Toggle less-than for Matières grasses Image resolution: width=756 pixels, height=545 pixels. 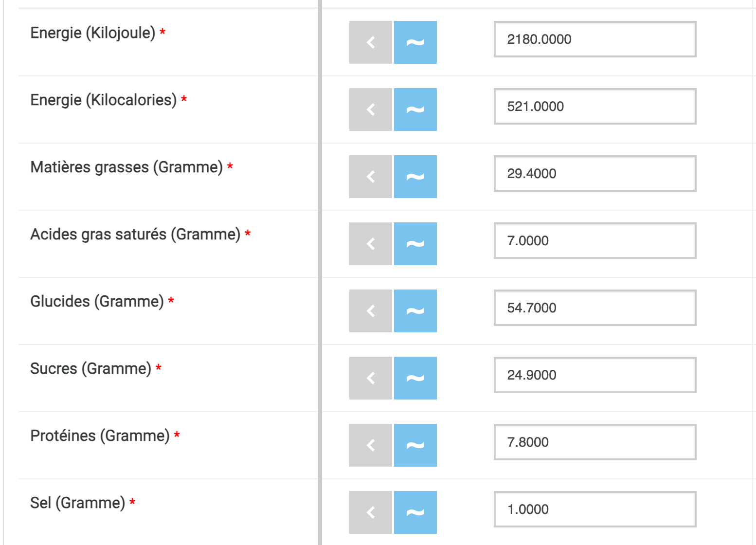[371, 177]
